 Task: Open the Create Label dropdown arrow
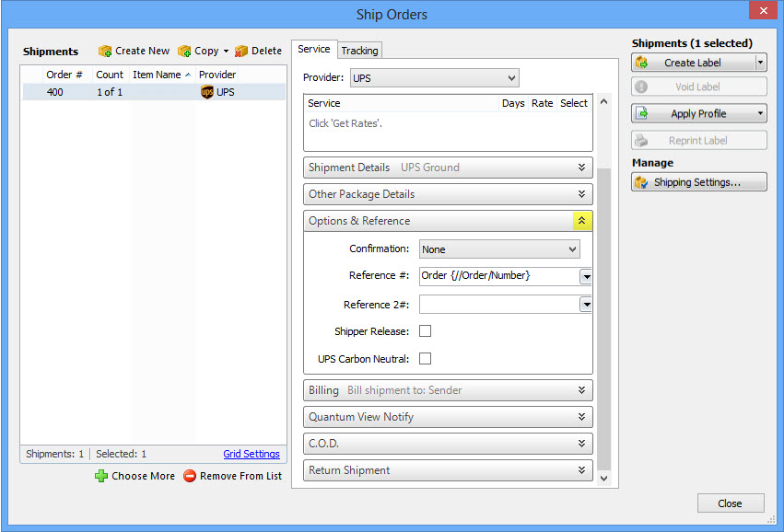(x=760, y=63)
